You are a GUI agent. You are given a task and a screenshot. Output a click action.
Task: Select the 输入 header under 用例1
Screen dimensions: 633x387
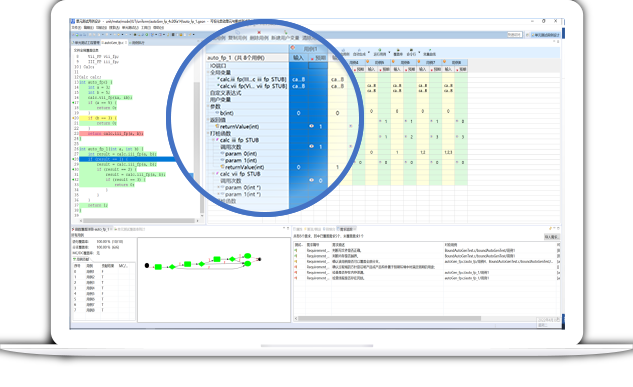[x=298, y=58]
